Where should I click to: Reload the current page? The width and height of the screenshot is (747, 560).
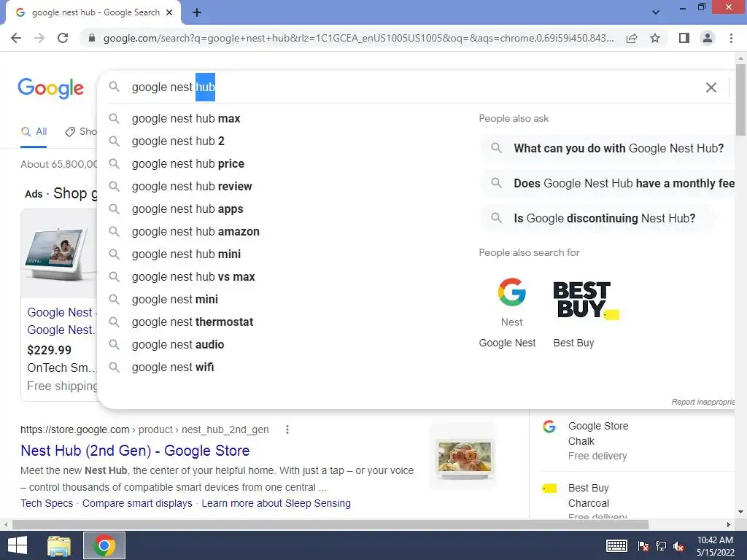click(x=63, y=38)
